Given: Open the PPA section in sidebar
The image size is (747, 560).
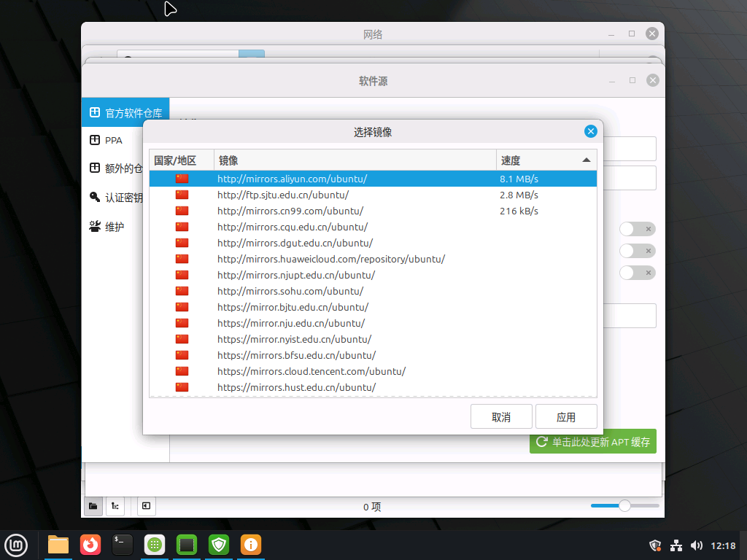Looking at the screenshot, I should (x=113, y=141).
